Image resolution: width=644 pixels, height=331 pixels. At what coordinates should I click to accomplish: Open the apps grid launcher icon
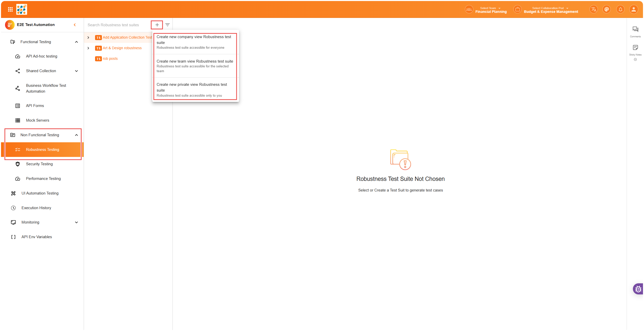[x=10, y=9]
